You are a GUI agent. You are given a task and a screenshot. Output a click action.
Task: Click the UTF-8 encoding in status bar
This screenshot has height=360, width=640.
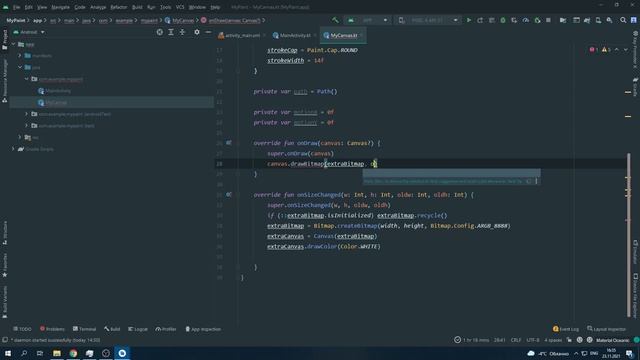pos(533,340)
